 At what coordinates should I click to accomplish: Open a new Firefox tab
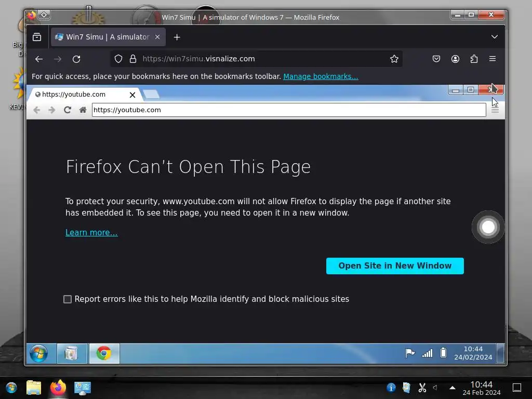[x=177, y=37]
